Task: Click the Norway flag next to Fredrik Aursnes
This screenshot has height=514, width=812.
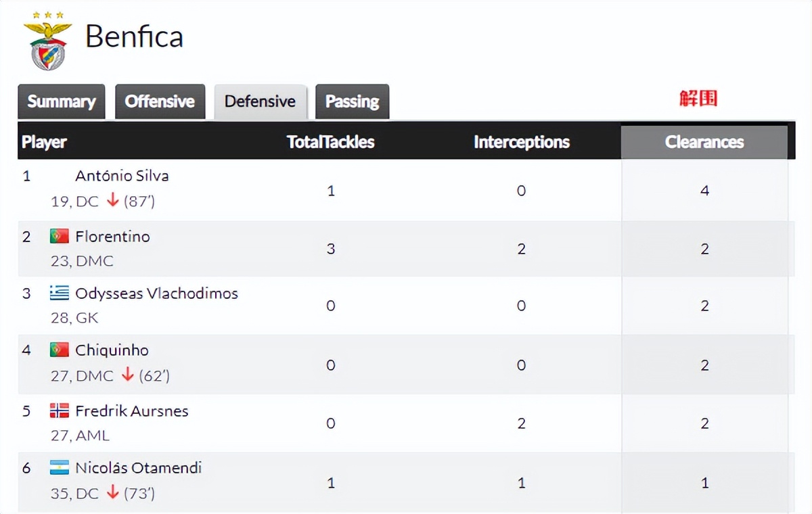Action: (x=60, y=411)
